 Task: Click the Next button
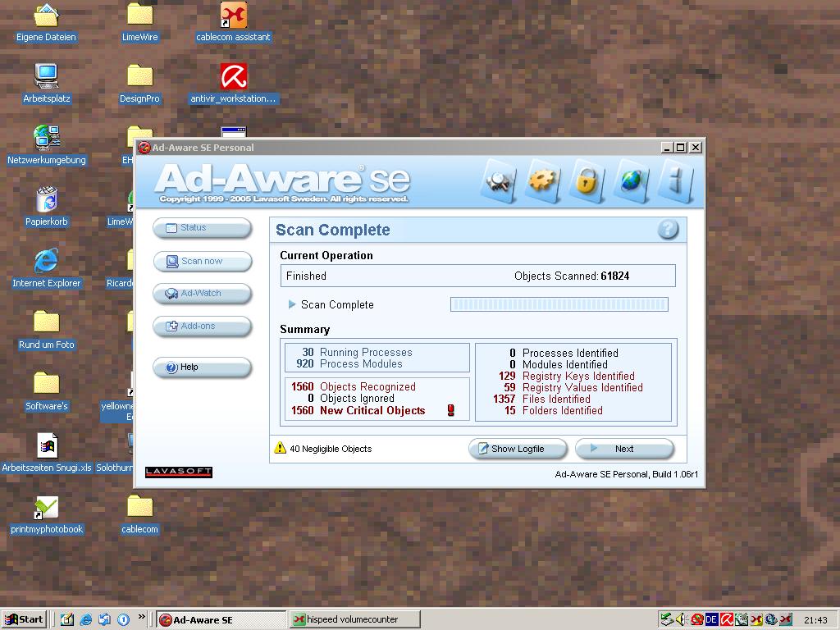click(623, 449)
